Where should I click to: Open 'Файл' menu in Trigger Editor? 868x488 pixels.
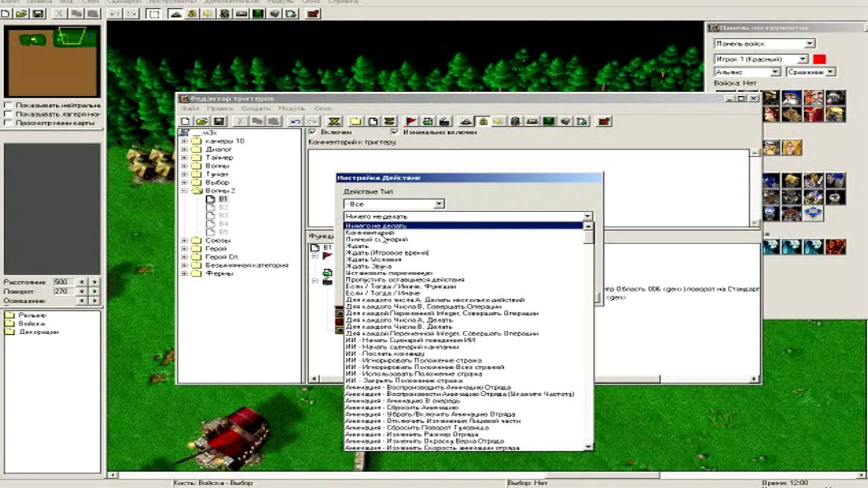pos(191,108)
